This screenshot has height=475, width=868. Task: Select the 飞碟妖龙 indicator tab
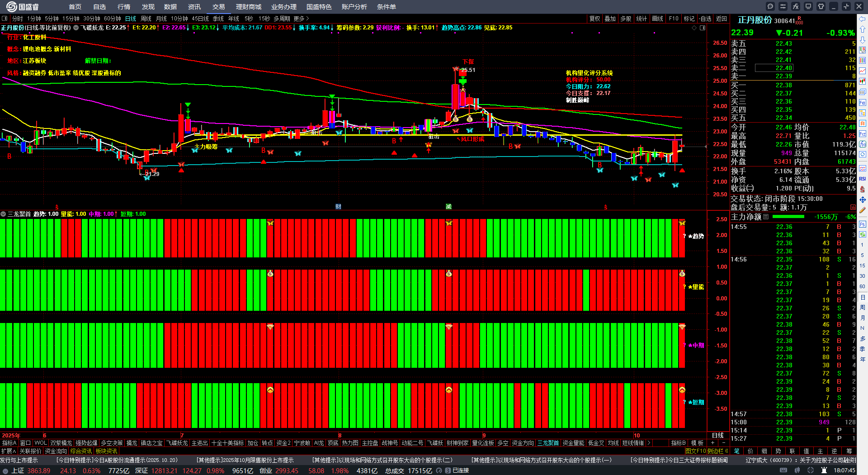click(x=177, y=443)
